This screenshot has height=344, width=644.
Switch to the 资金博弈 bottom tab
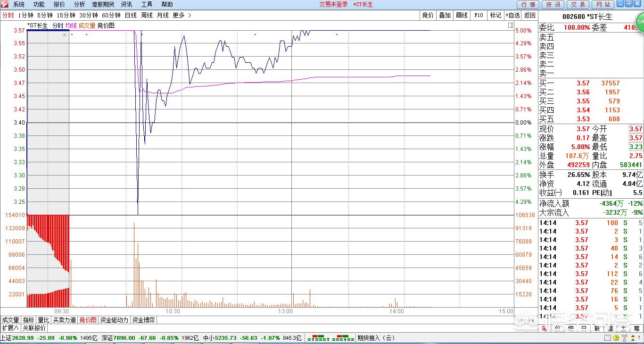(x=143, y=320)
